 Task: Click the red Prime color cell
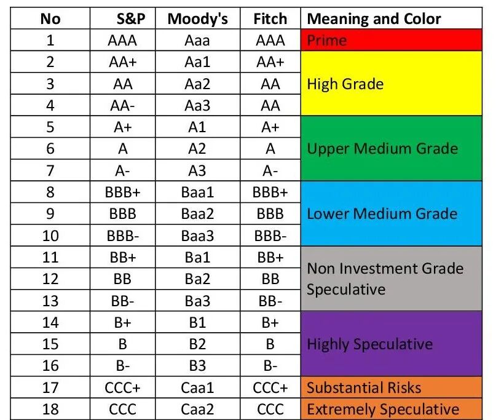[x=392, y=41]
